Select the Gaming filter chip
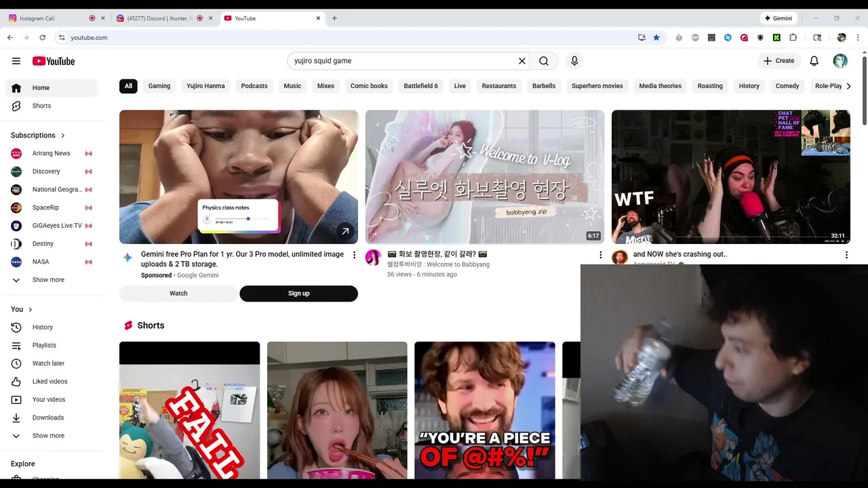This screenshot has height=488, width=868. [x=159, y=86]
